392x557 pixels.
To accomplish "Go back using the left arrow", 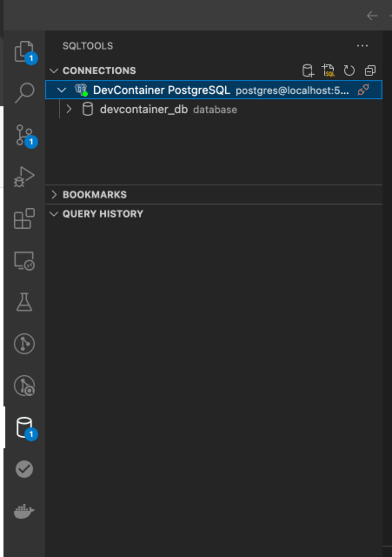I will click(x=372, y=16).
